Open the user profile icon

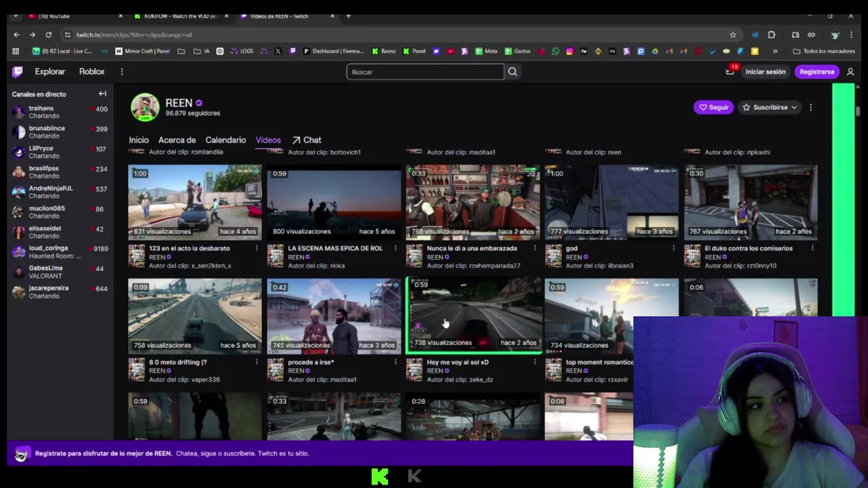[850, 72]
